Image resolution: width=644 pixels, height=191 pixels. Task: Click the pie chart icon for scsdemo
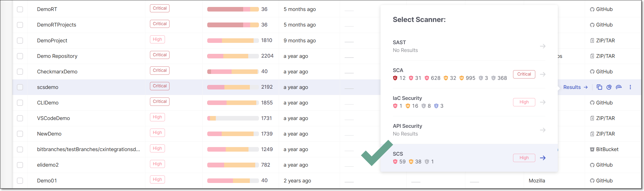point(609,87)
